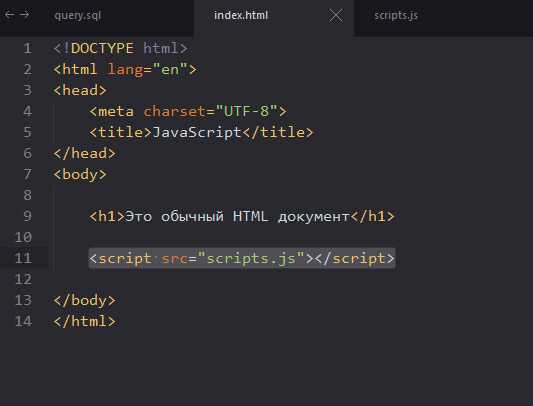Click the opening body tag
The width and height of the screenshot is (533, 406).
80,174
